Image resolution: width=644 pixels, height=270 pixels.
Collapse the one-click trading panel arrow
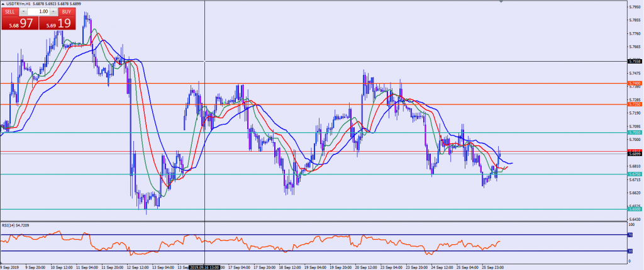tap(3, 4)
